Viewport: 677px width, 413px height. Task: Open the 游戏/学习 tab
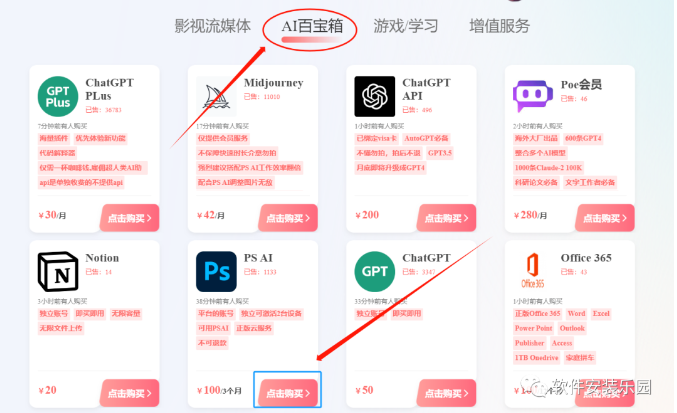405,26
